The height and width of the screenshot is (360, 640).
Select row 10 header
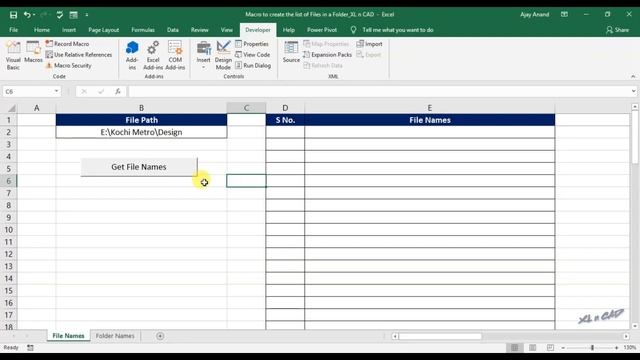pyautogui.click(x=9, y=230)
